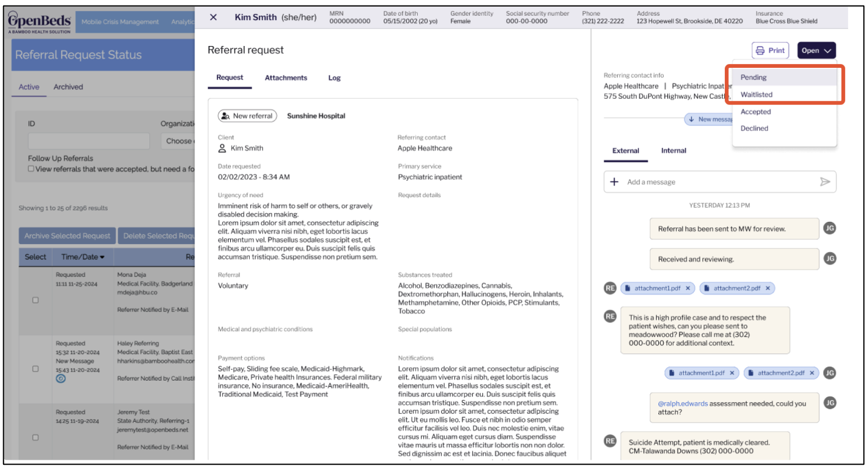Open the Internal messages tab
This screenshot has height=469, width=868.
pyautogui.click(x=673, y=151)
